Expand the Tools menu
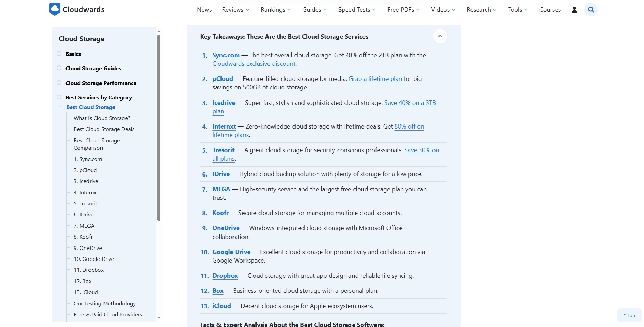The height and width of the screenshot is (327, 644). pyautogui.click(x=518, y=10)
